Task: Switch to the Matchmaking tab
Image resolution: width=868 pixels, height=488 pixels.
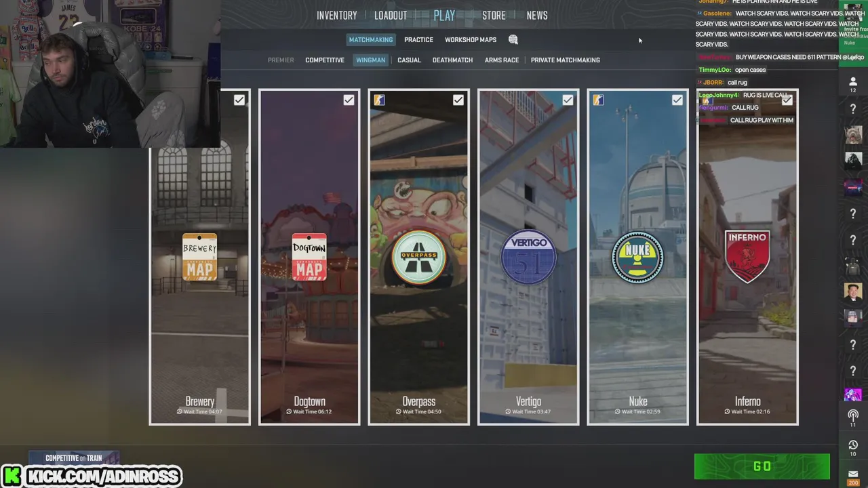Action: point(371,40)
